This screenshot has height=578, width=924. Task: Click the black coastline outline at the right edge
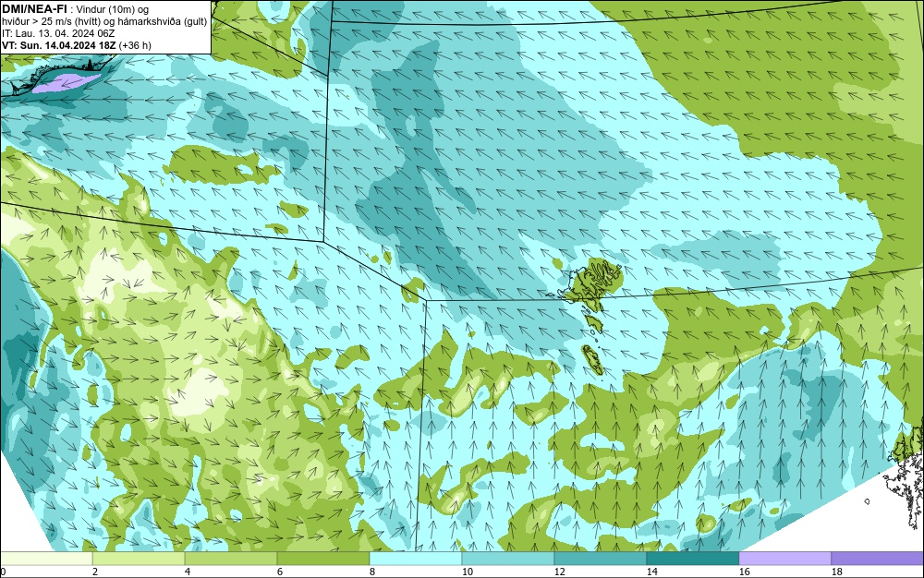pos(906,474)
